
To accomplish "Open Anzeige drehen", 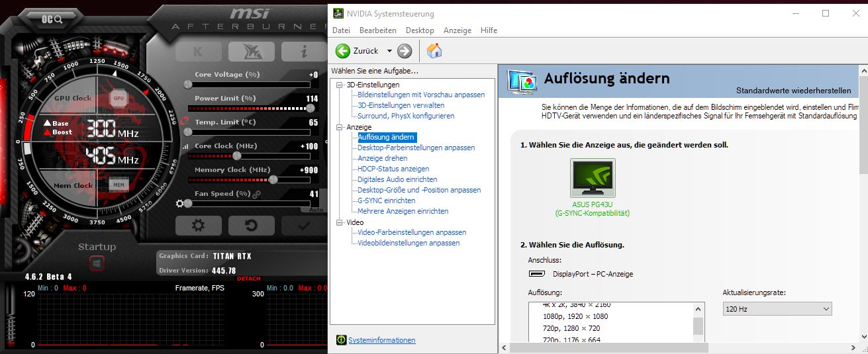I will [383, 158].
